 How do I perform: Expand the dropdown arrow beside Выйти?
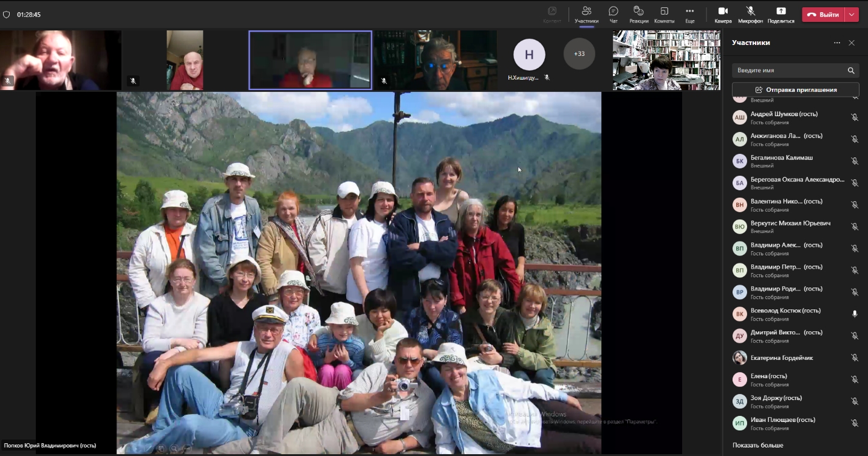tap(852, 15)
